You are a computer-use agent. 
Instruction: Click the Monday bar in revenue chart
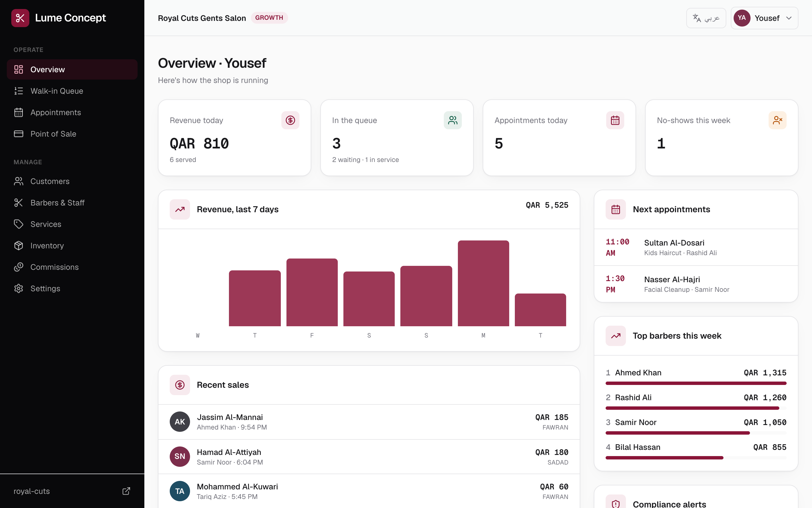coord(483,283)
